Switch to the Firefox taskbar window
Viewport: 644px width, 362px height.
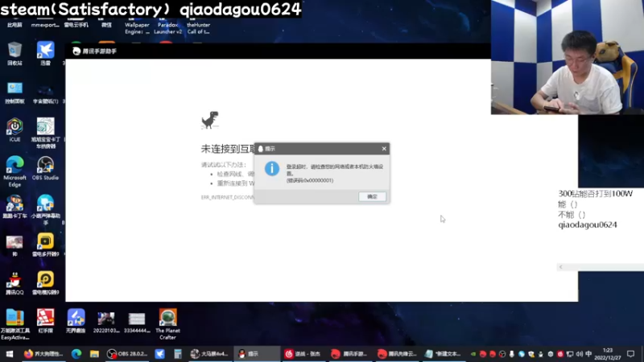pyautogui.click(x=43, y=354)
